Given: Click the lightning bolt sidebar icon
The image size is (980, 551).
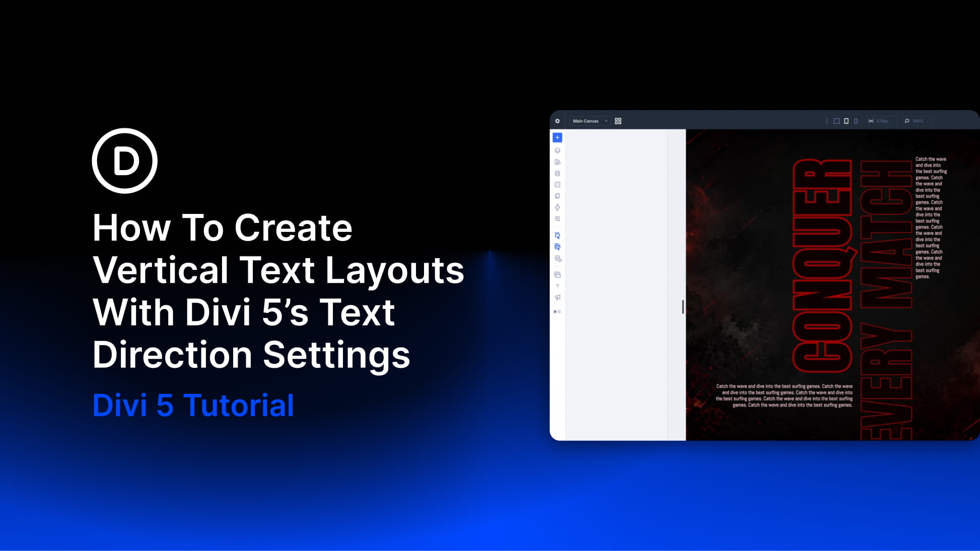Looking at the screenshot, I should (557, 207).
